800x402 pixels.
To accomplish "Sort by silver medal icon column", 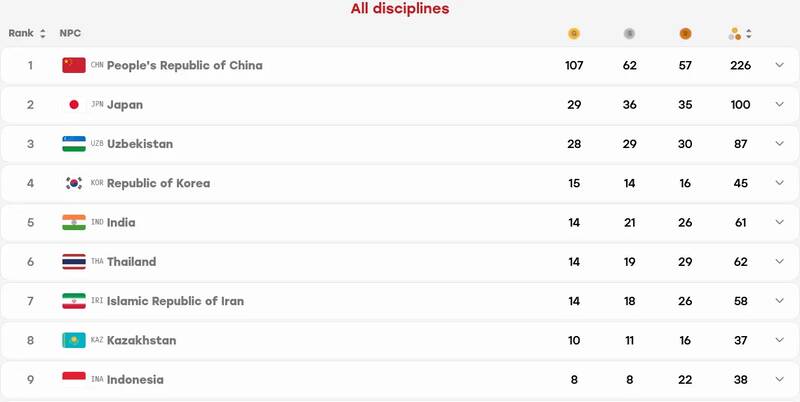I will pos(630,34).
